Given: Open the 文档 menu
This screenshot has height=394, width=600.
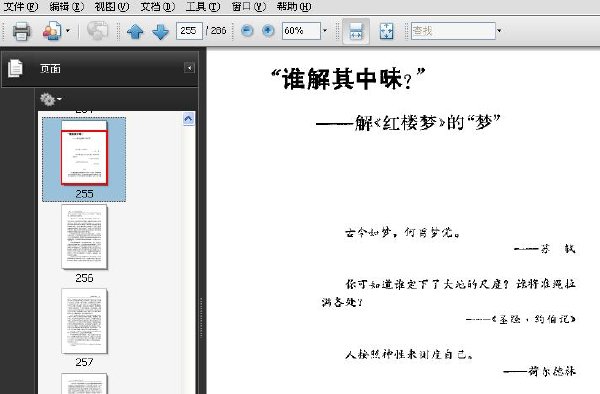Looking at the screenshot, I should point(157,7).
